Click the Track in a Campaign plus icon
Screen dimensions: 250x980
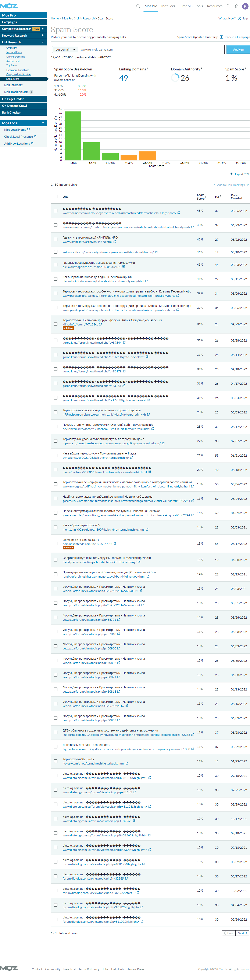(x=221, y=37)
